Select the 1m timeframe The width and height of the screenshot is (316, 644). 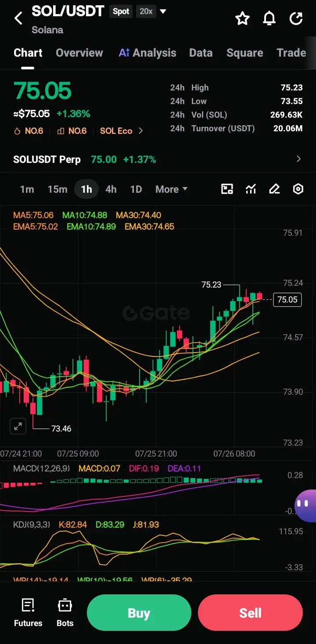point(27,189)
